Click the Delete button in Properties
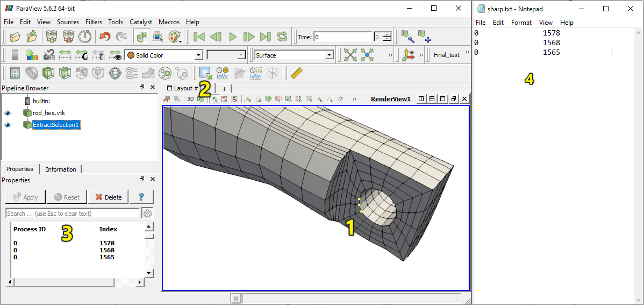The height and width of the screenshot is (305, 644). coord(108,197)
